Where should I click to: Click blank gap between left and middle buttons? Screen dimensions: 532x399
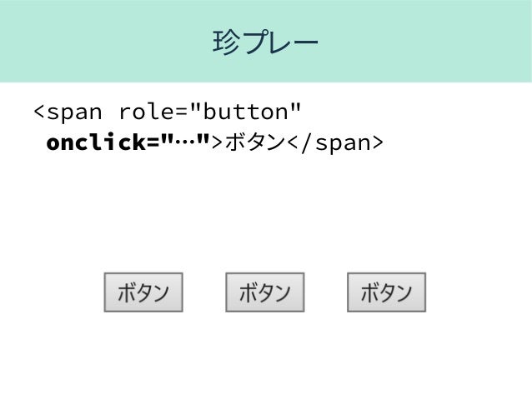204,292
